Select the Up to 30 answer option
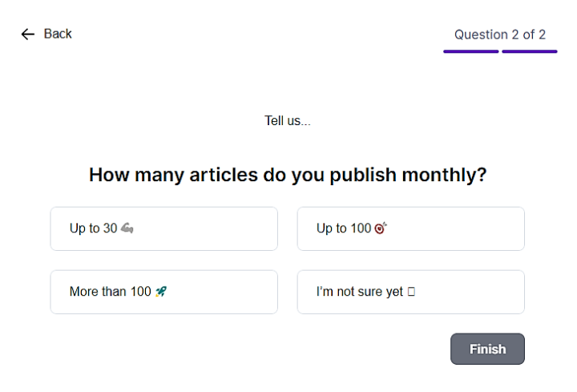 pyautogui.click(x=163, y=228)
